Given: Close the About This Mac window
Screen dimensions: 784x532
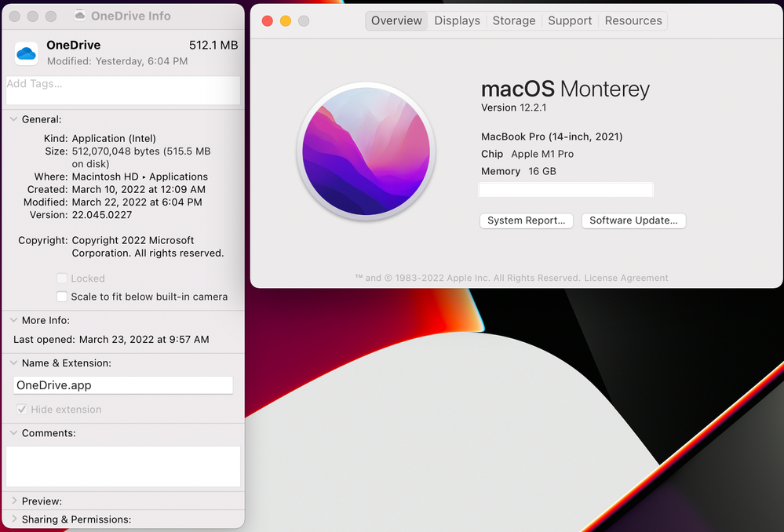Looking at the screenshot, I should tap(268, 21).
